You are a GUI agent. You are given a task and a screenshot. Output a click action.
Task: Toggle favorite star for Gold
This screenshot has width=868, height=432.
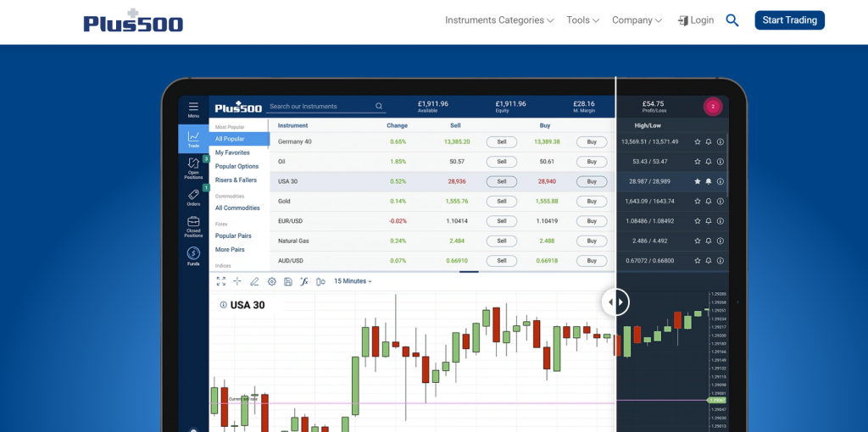pyautogui.click(x=698, y=202)
